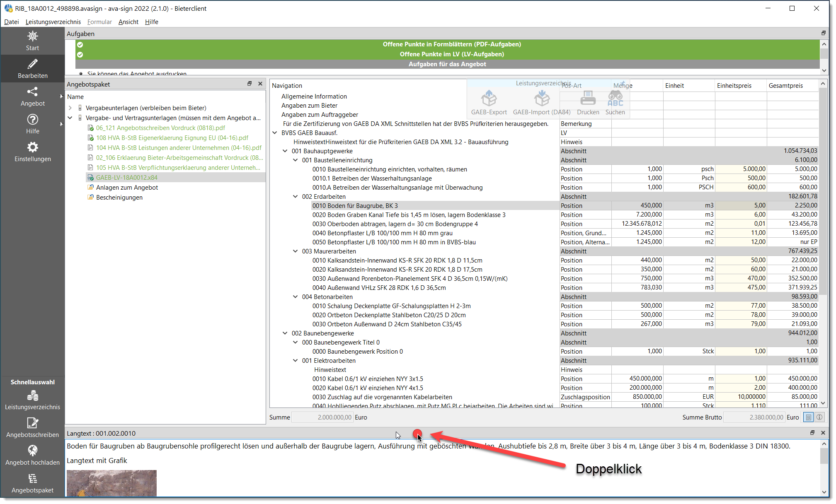Click Angebot hochladen upload icon

coord(32,451)
